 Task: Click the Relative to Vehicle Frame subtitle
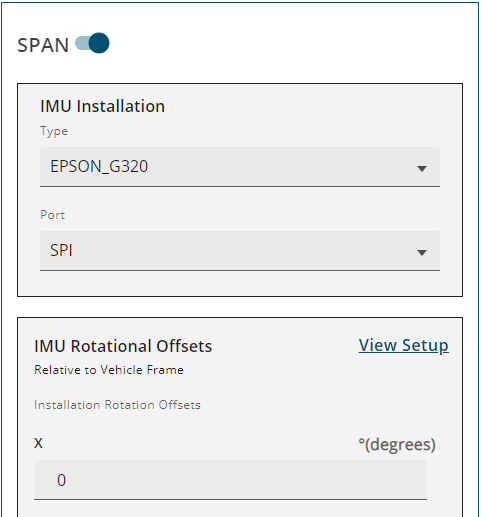[109, 370]
